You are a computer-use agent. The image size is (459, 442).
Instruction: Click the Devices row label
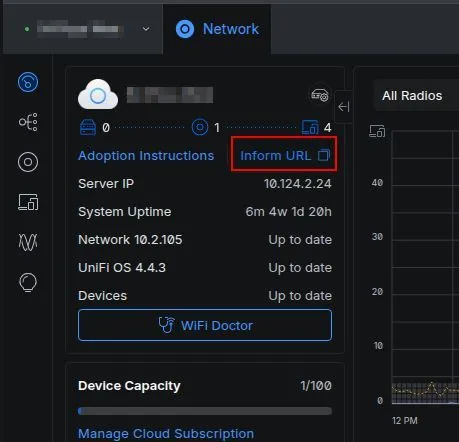pyautogui.click(x=103, y=296)
